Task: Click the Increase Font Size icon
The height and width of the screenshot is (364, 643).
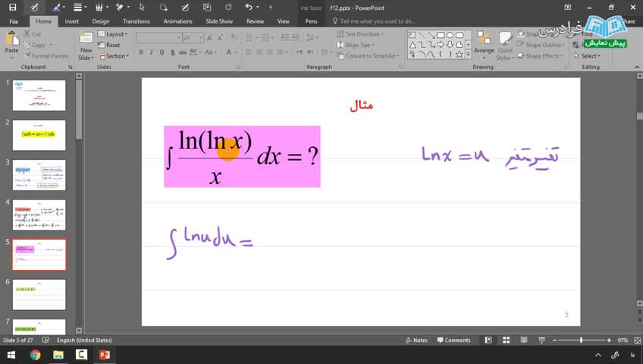Action: 209,38
